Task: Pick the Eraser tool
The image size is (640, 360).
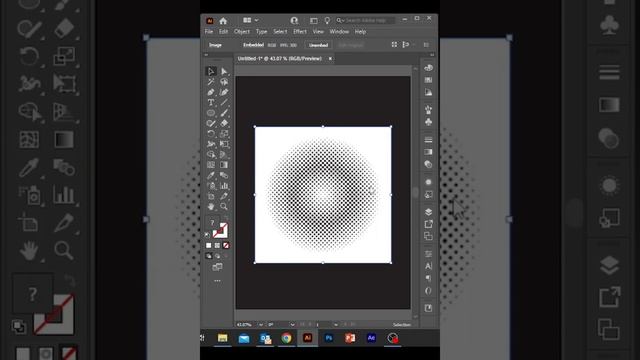Action: (224, 123)
